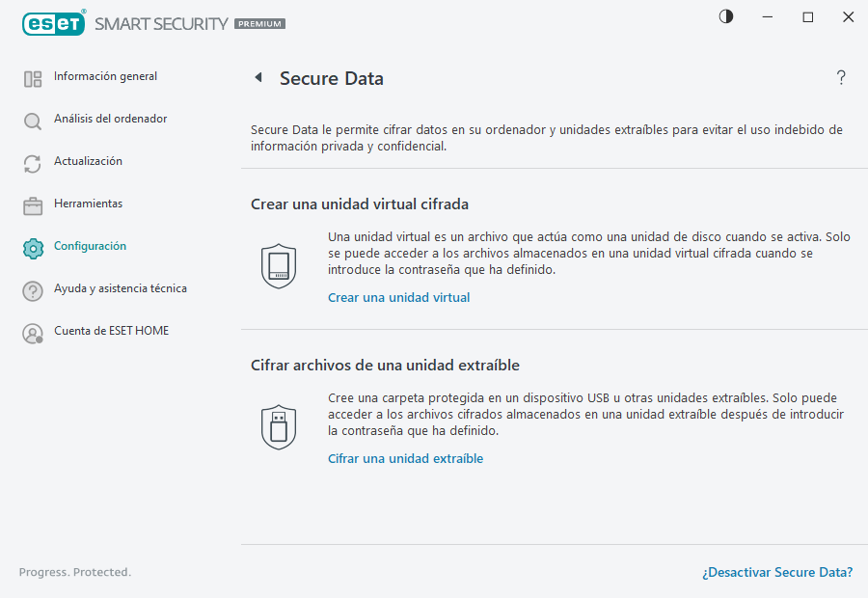Viewport: 868px width, 598px height.
Task: Click the USB encryption shield icon
Action: point(279,426)
